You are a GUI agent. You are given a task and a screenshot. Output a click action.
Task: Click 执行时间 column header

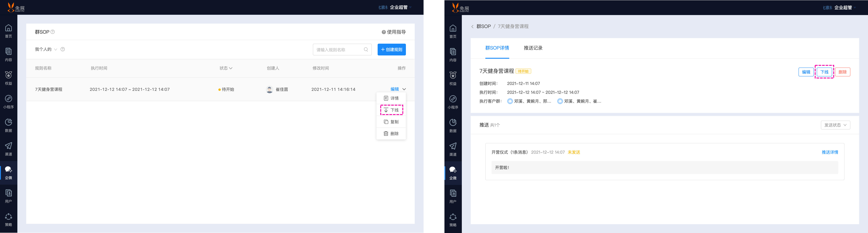click(x=99, y=68)
